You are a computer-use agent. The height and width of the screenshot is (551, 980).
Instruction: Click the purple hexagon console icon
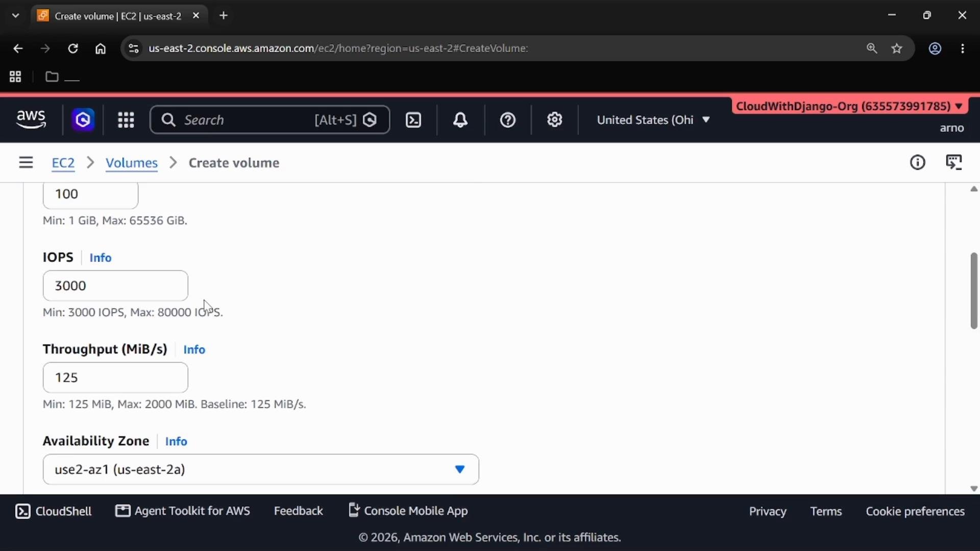(83, 120)
